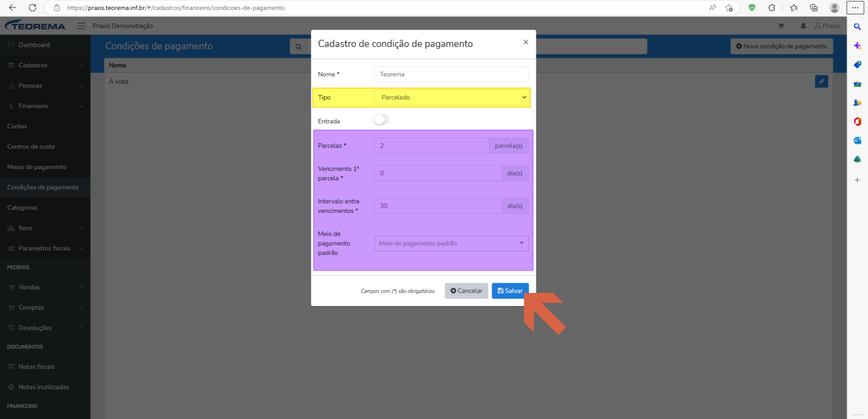Screen dimensions: 868x419
Task: Click Nova condição de pagamento button
Action: point(782,46)
